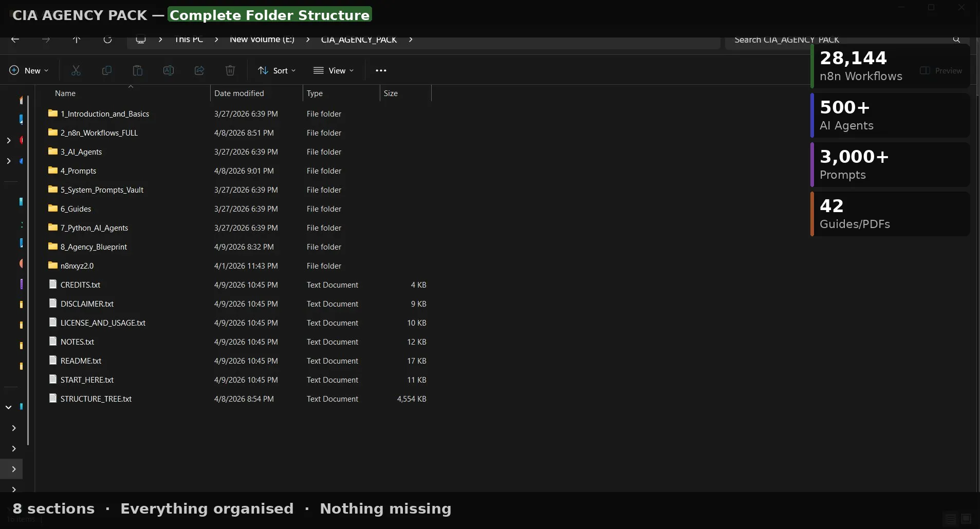Click the search magnifier icon
The width and height of the screenshot is (980, 529).
[x=956, y=40]
